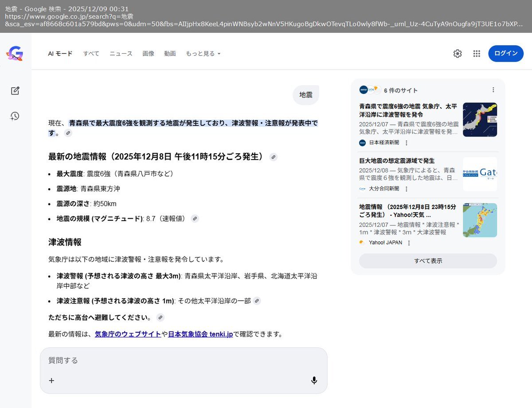532x408 pixels.
Task: Click the ログイン button
Action: (506, 53)
